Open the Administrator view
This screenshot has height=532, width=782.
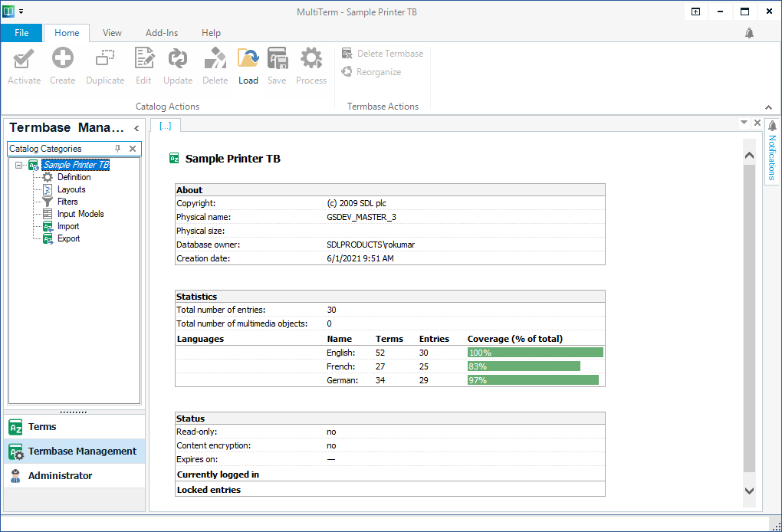(x=74, y=476)
